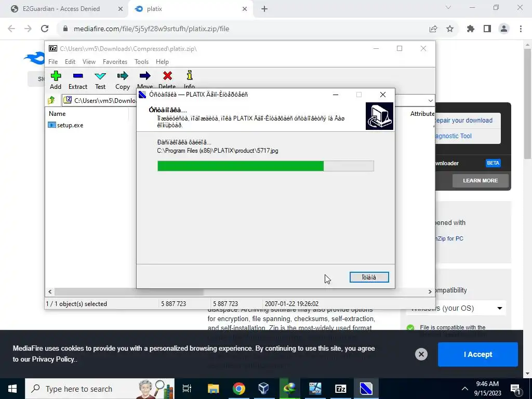
Task: Click the VirtualBox cube taskbar icon
Action: pos(263,389)
